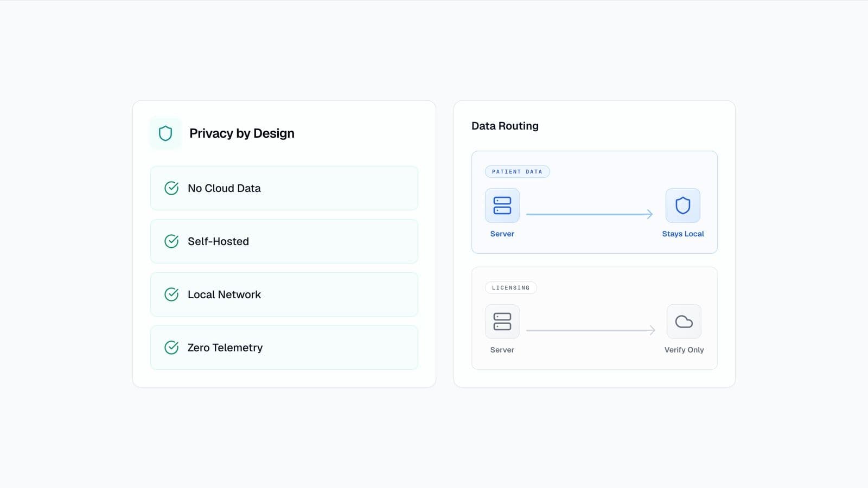Click the gray Server label in Licensing
Screen dimensions: 868x488
click(x=502, y=350)
